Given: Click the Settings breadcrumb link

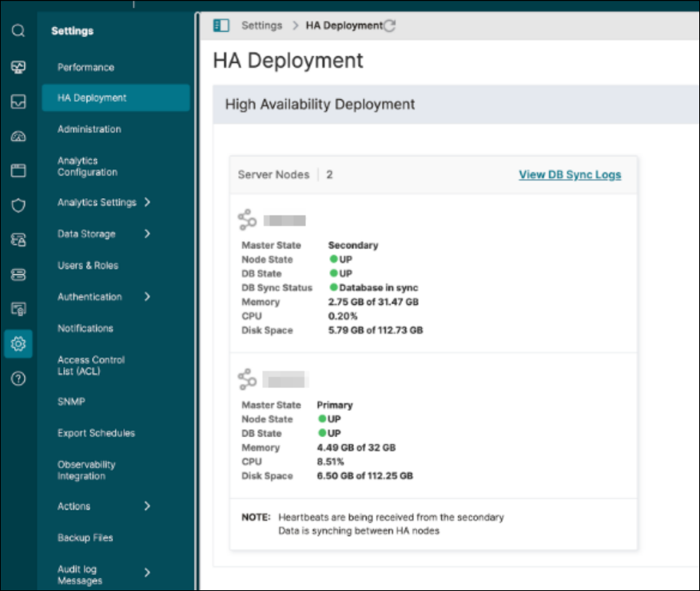Looking at the screenshot, I should 262,26.
